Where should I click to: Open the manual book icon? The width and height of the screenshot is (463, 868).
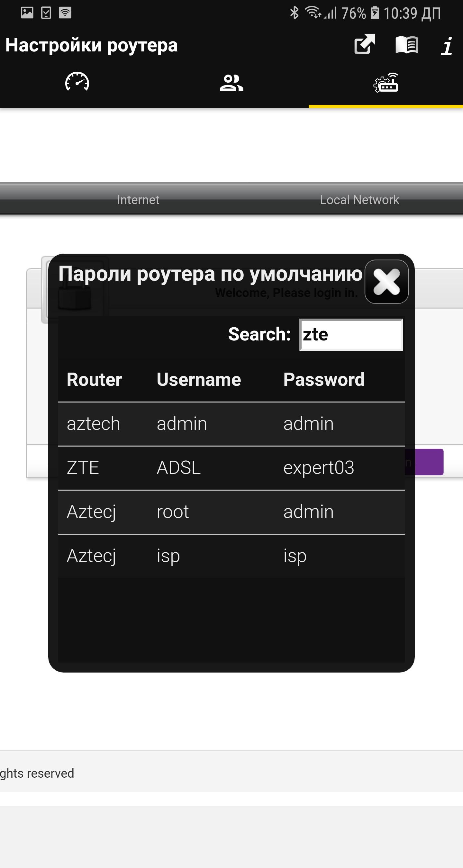(407, 45)
